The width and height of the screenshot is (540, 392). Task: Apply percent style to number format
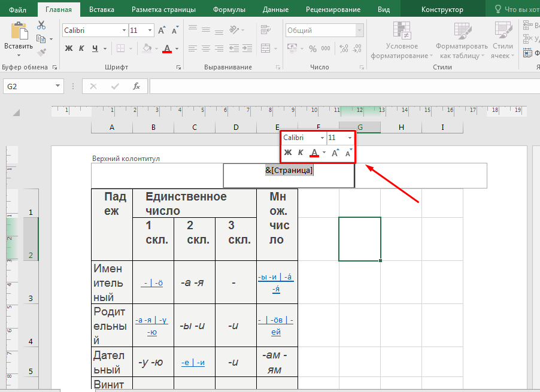(x=313, y=48)
